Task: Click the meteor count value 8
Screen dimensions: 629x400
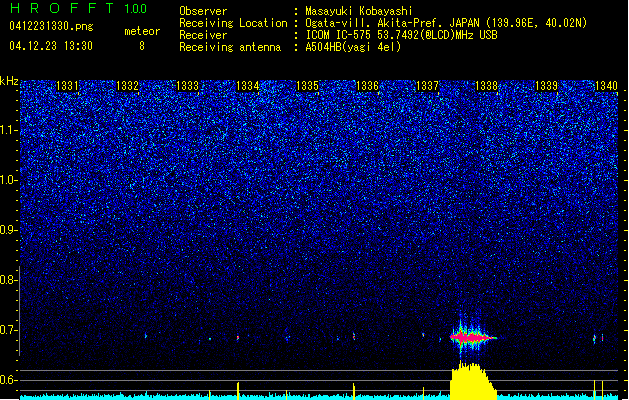Action: click(142, 46)
